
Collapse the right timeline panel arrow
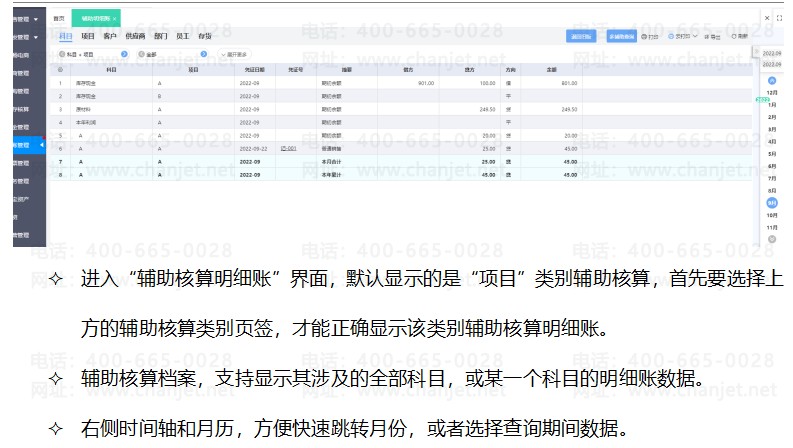click(x=756, y=53)
